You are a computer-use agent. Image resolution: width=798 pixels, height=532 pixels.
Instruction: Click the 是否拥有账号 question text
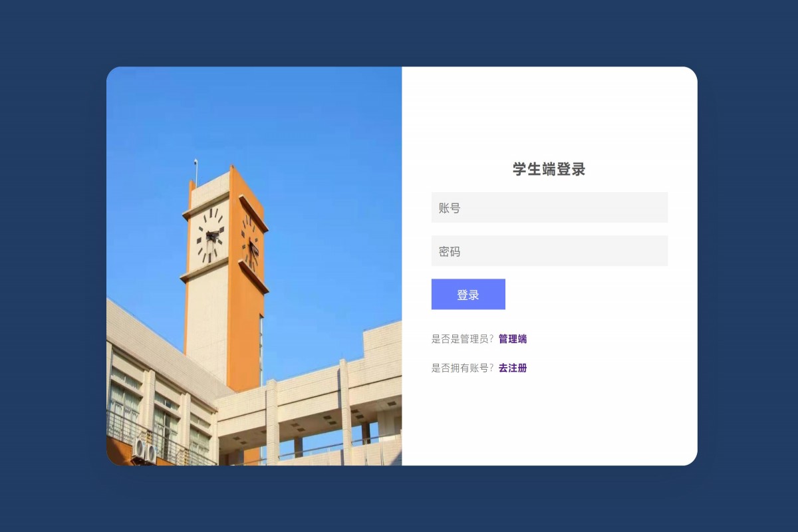click(x=462, y=368)
